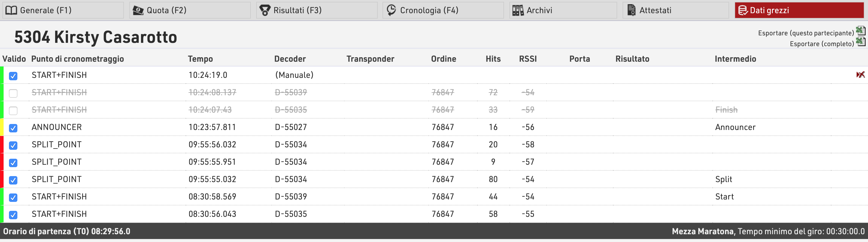Click Esportare (completo) link
This screenshot has height=242, width=868.
pyautogui.click(x=822, y=44)
